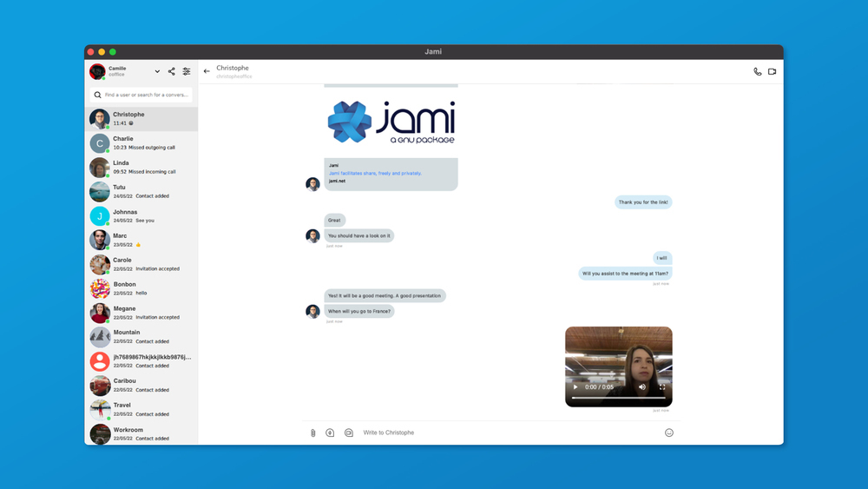Click Christophe's avatar next to 'When will you go to France?'
The image size is (868, 489).
pyautogui.click(x=312, y=311)
